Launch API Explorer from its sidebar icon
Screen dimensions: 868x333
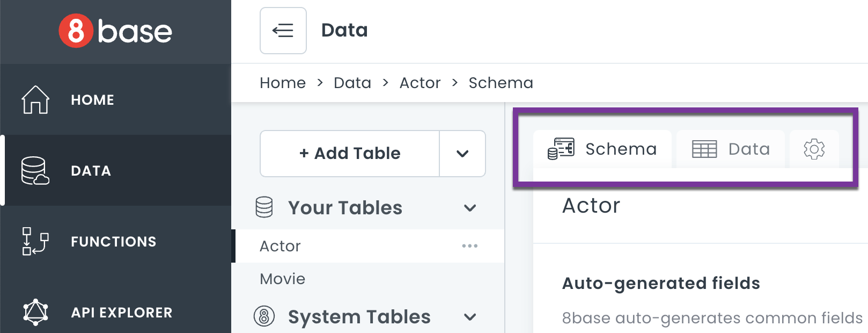[35, 312]
